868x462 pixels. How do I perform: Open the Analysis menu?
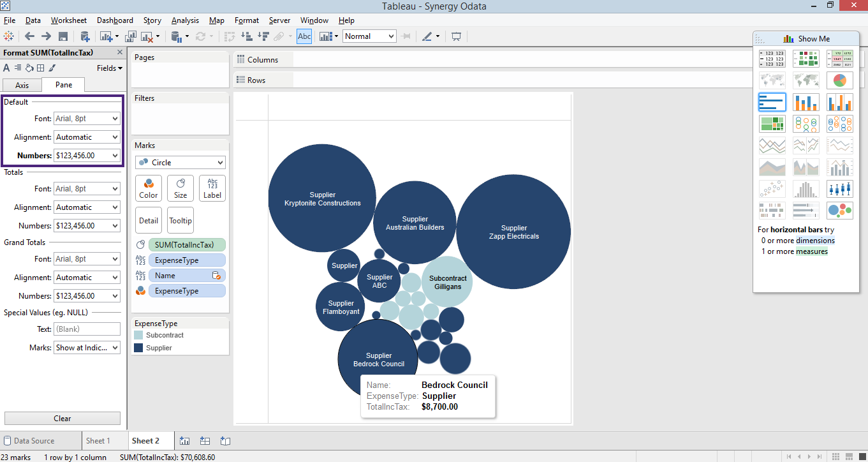tap(185, 20)
